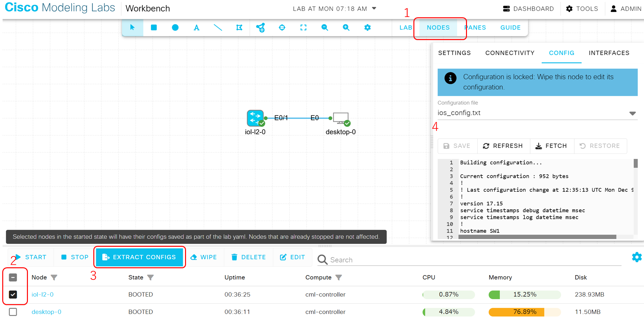Click STOP for selected nodes
This screenshot has height=333, width=644.
coord(75,257)
